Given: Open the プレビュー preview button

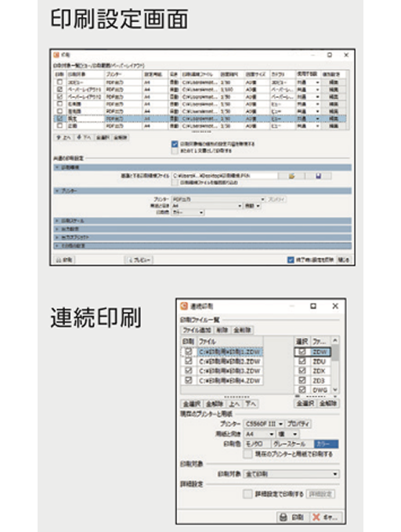Looking at the screenshot, I should click(139, 260).
